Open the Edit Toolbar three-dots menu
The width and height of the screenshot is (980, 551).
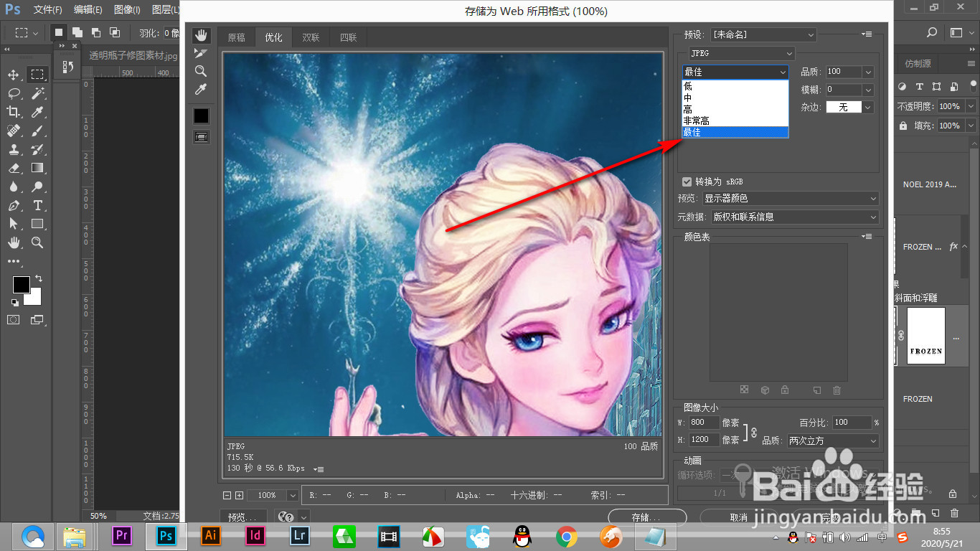tap(14, 261)
